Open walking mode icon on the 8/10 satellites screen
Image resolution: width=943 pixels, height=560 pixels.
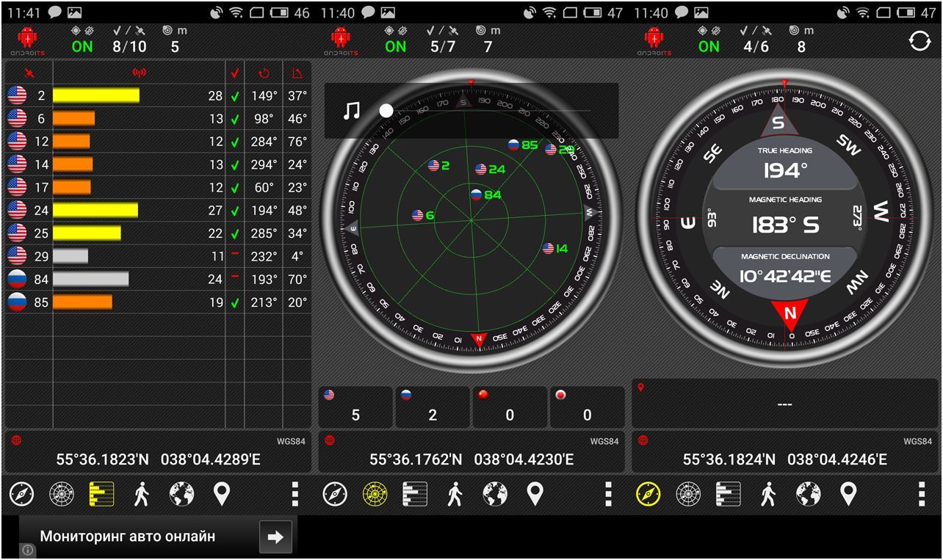click(x=142, y=494)
